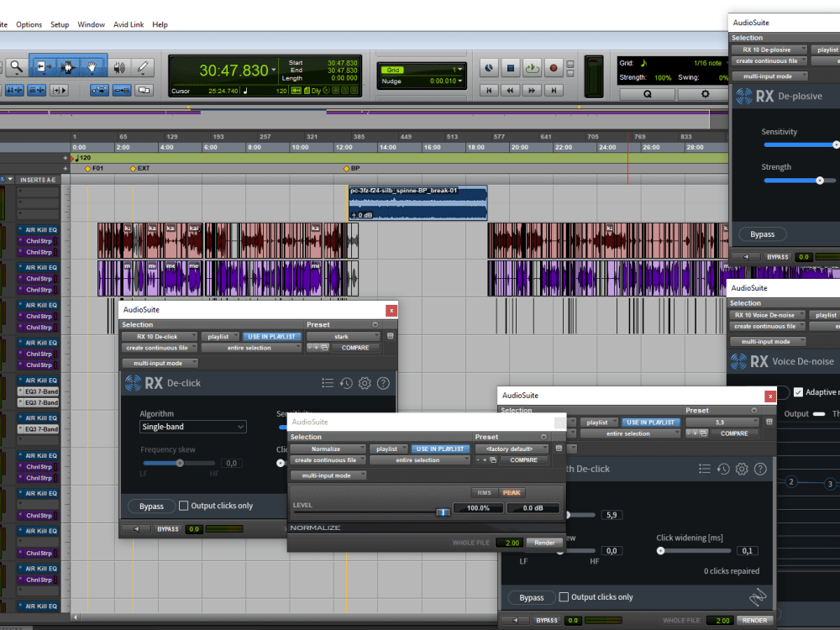The height and width of the screenshot is (630, 840).
Task: Click the Fast Forward transport button
Action: click(532, 91)
